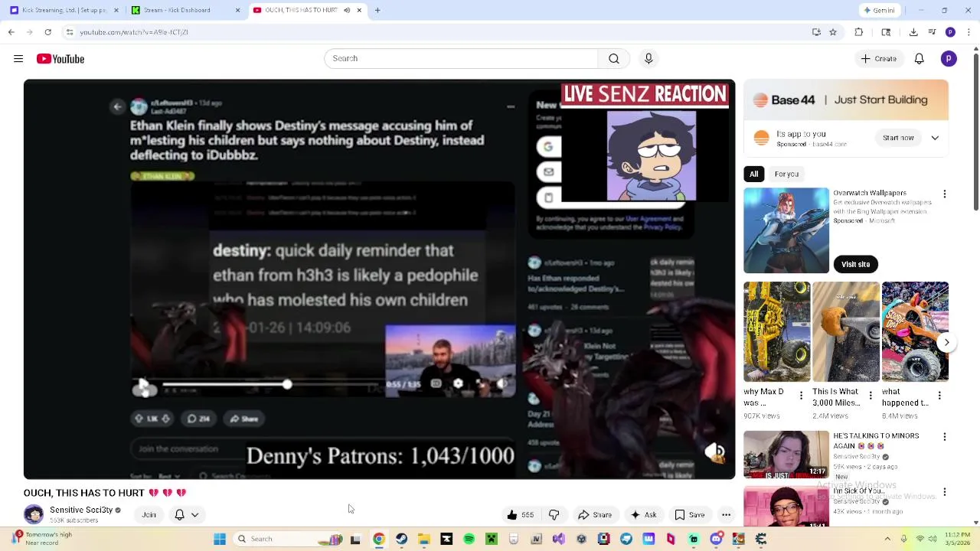The image size is (980, 551).
Task: Open the YouTube account avatar menu
Action: pos(949,59)
